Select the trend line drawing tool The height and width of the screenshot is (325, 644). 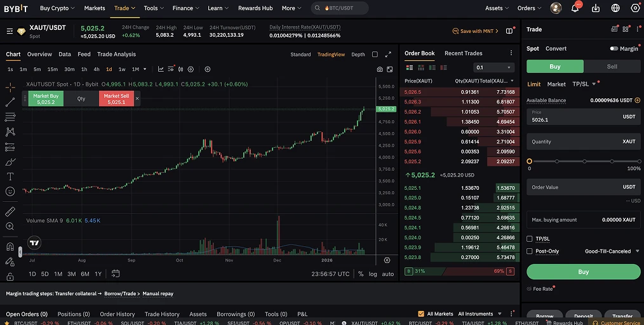[10, 102]
